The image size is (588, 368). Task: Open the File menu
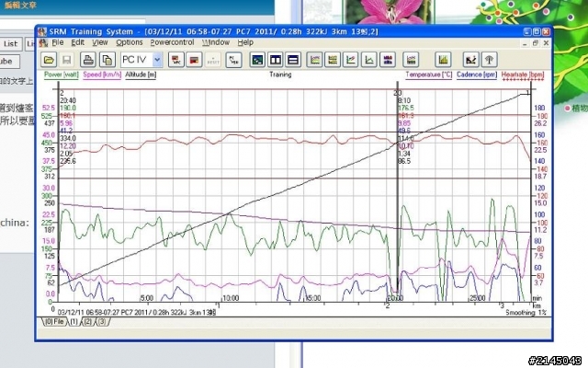58,42
